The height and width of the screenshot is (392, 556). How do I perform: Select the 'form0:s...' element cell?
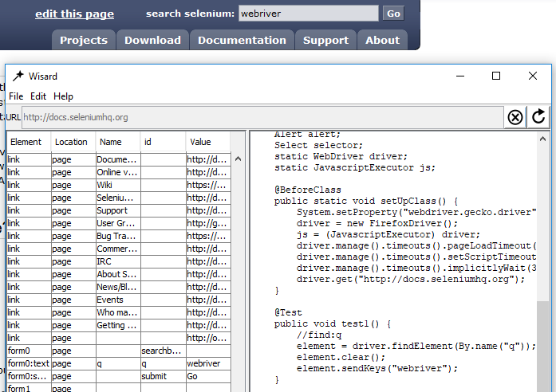coord(29,376)
